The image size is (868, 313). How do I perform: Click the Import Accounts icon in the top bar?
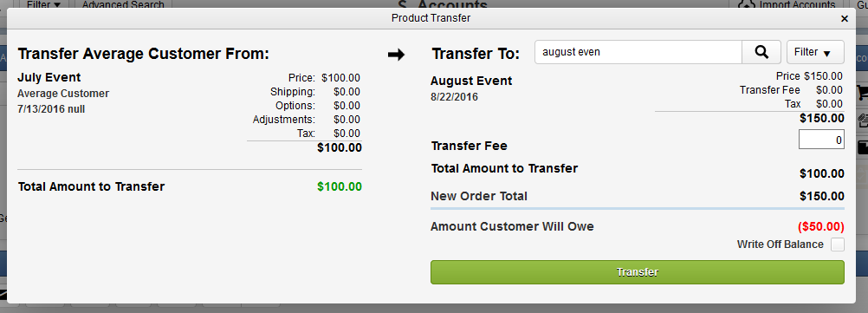[x=748, y=4]
